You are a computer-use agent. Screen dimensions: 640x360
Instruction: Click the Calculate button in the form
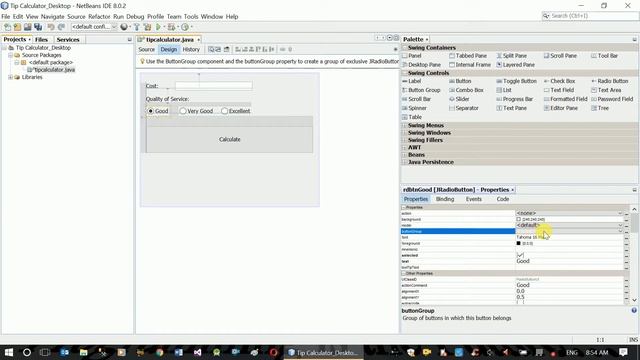pyautogui.click(x=230, y=139)
